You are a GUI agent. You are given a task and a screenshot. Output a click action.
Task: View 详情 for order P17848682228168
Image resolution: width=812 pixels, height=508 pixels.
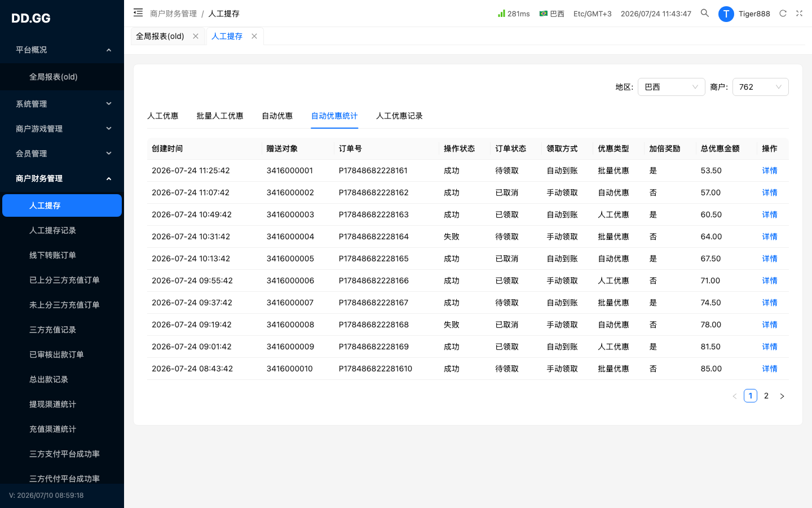770,325
